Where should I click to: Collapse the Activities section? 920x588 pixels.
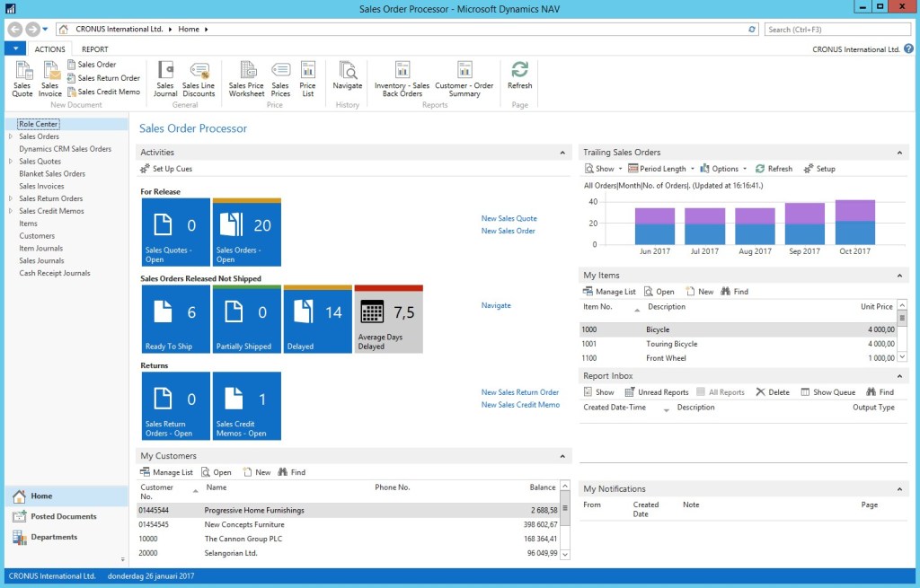[562, 153]
